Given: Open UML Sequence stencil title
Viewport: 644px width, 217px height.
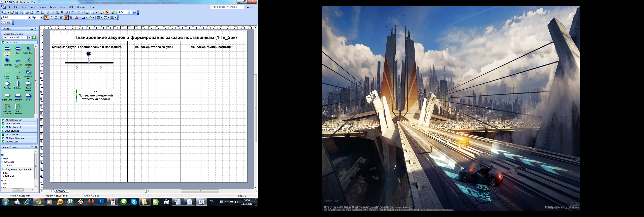Looking at the screenshot, I should click(x=20, y=131).
